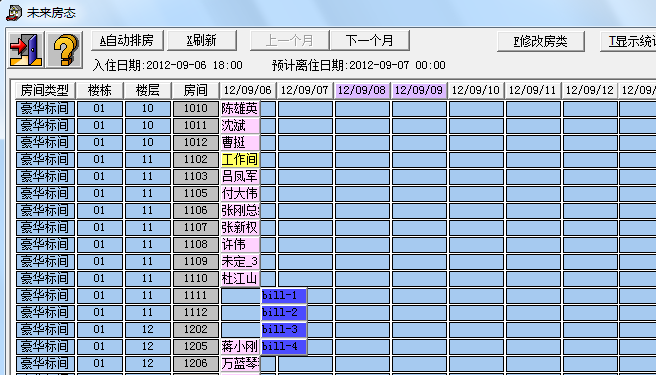656x375 pixels.
Task: Click guest 陈雄英 booking cell
Action: coord(240,109)
